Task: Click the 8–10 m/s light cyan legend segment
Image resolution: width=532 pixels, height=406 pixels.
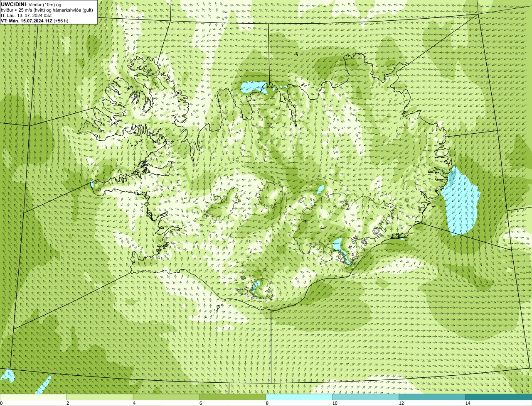Action: [299, 397]
